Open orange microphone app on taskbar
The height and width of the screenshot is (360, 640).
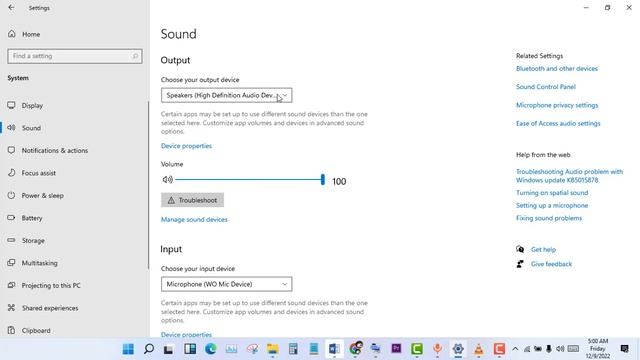(438, 349)
